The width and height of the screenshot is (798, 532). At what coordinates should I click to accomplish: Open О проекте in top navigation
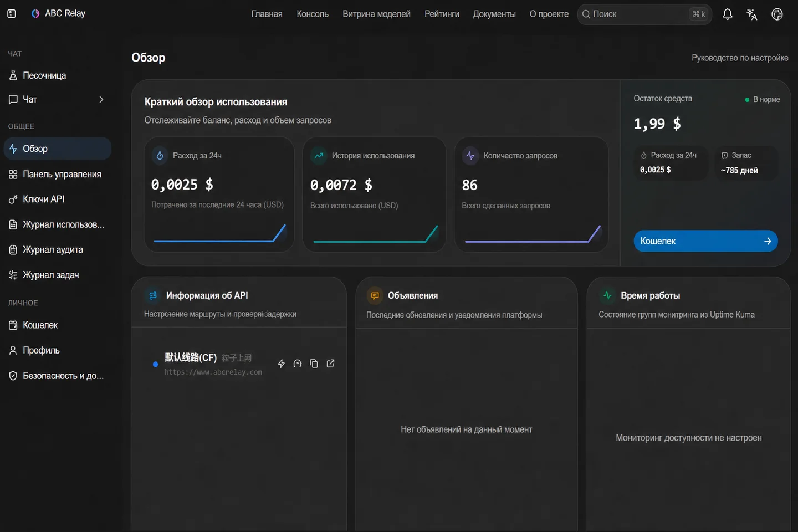pyautogui.click(x=549, y=14)
